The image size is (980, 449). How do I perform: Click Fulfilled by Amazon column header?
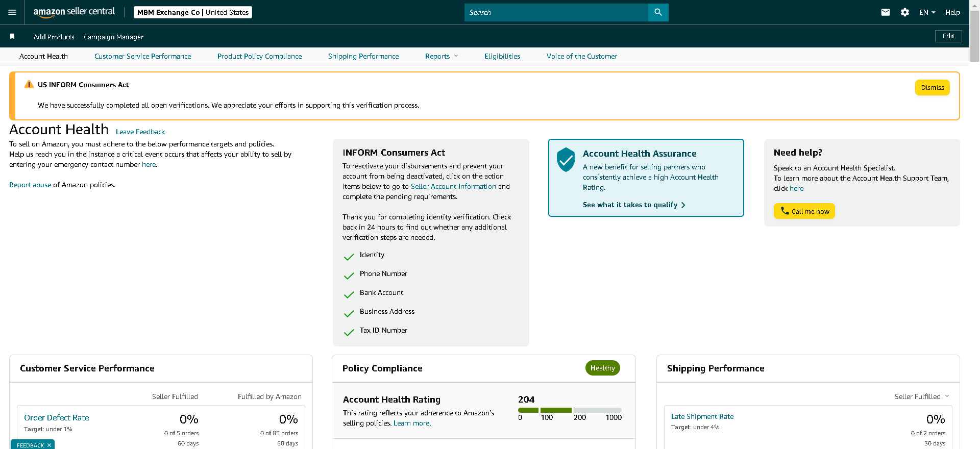(x=269, y=396)
